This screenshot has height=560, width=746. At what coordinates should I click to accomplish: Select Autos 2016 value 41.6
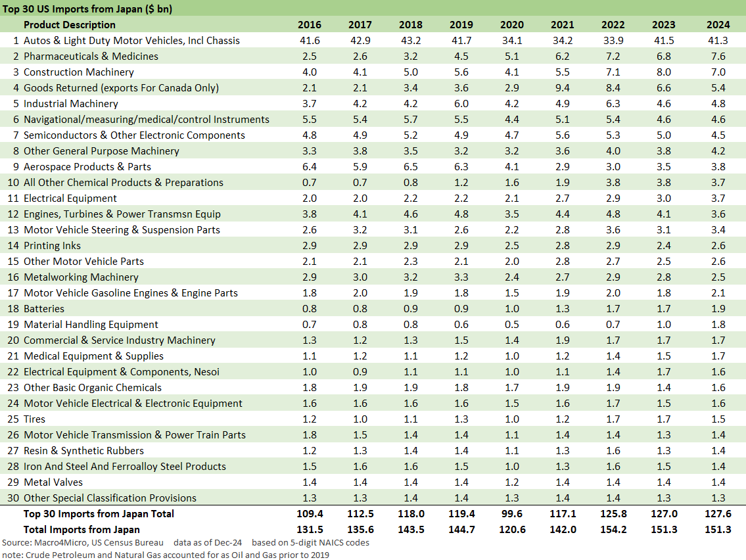[x=310, y=41]
